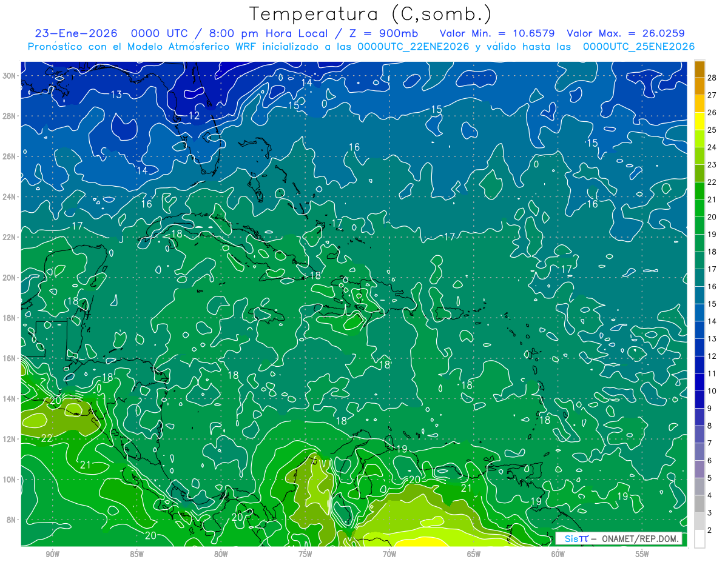Click the orange-brown top segment of color scale

699,69
